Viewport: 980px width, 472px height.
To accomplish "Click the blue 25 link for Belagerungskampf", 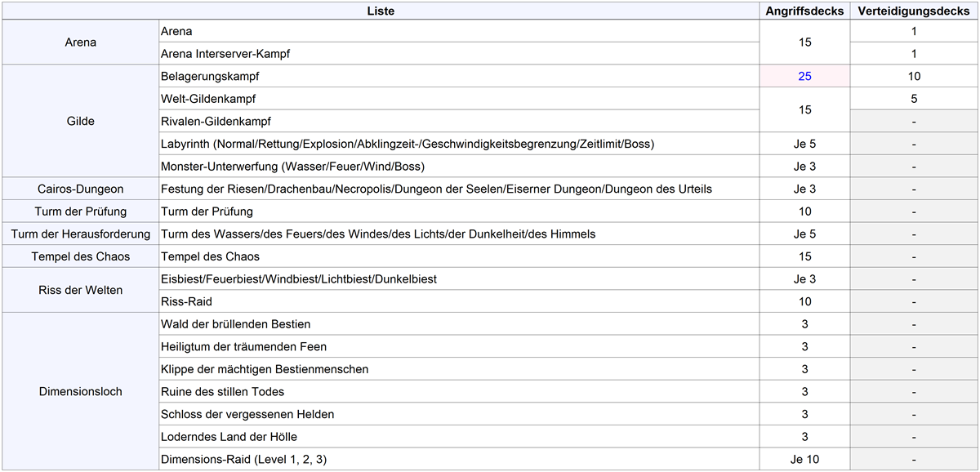I will tap(804, 77).
